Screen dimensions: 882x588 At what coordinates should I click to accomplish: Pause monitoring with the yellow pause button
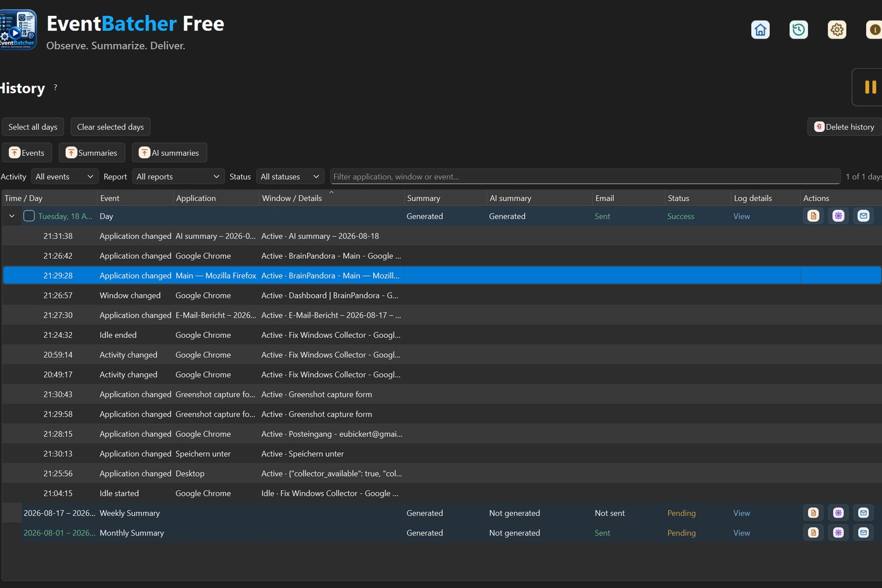[870, 87]
